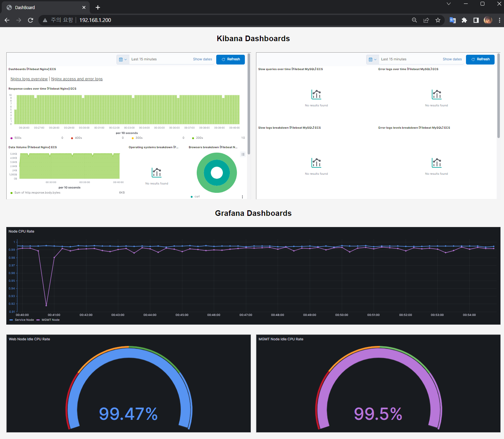Image resolution: width=504 pixels, height=439 pixels.
Task: Bookmark page with star icon
Action: 438,20
